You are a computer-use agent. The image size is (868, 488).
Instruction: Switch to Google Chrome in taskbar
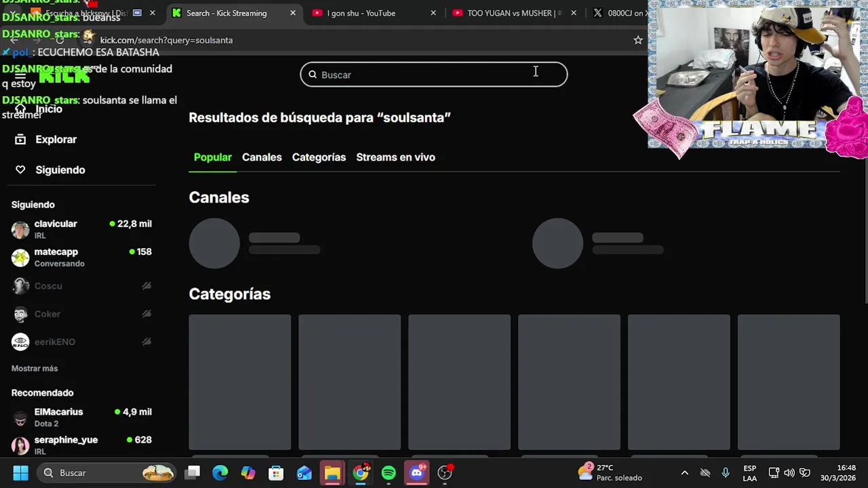tap(361, 472)
